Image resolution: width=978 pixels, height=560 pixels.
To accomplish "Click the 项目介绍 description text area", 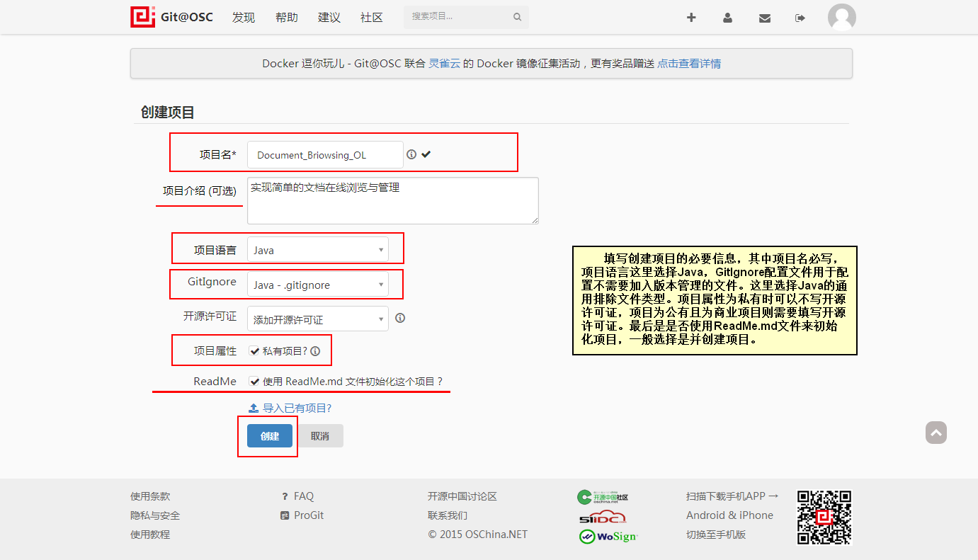I will (392, 201).
